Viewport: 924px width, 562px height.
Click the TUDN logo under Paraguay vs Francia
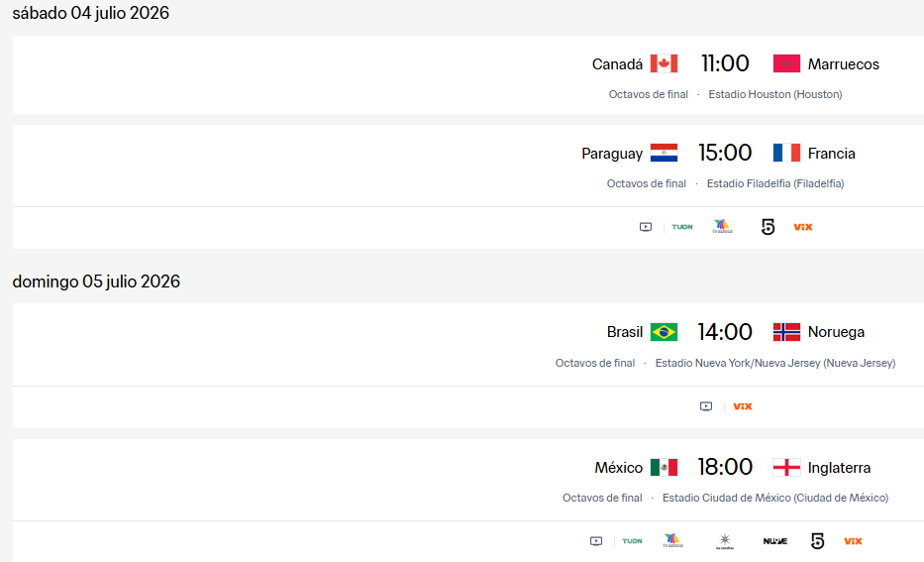click(681, 227)
